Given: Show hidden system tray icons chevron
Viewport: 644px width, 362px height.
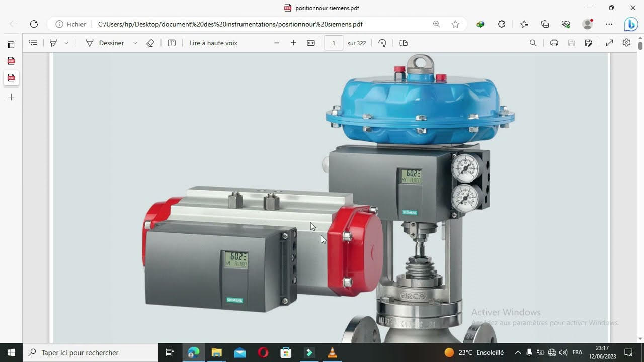Looking at the screenshot, I should click(x=518, y=353).
